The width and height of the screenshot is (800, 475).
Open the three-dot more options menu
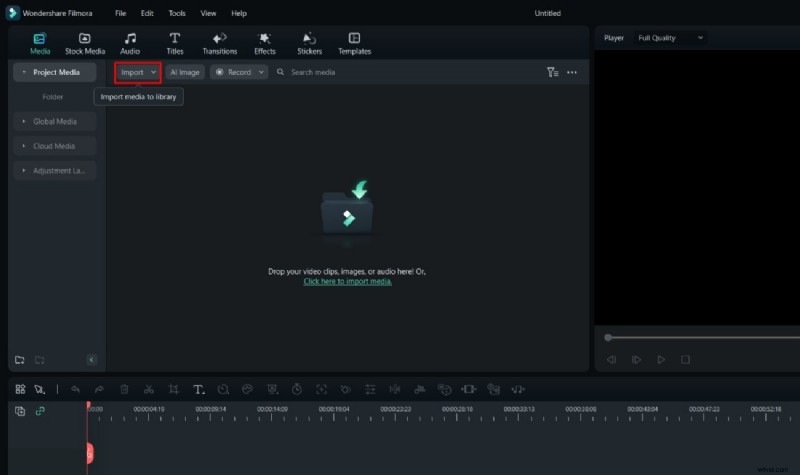(x=572, y=72)
